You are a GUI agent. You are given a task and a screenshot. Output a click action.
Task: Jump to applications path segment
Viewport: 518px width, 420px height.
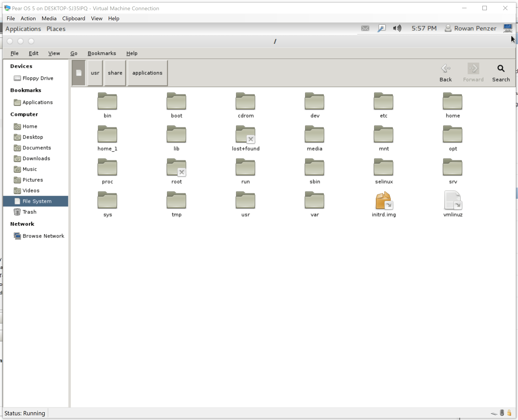[x=147, y=73]
